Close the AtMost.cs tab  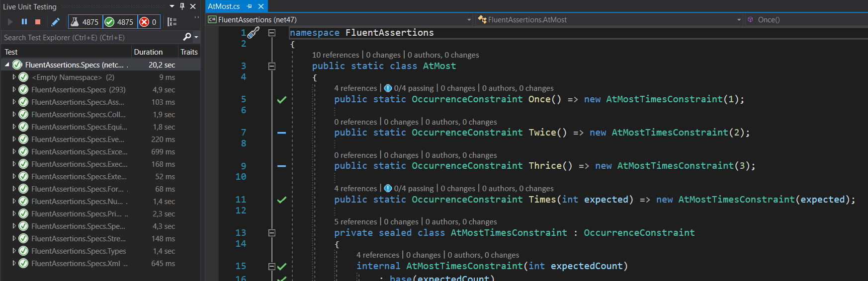[260, 6]
